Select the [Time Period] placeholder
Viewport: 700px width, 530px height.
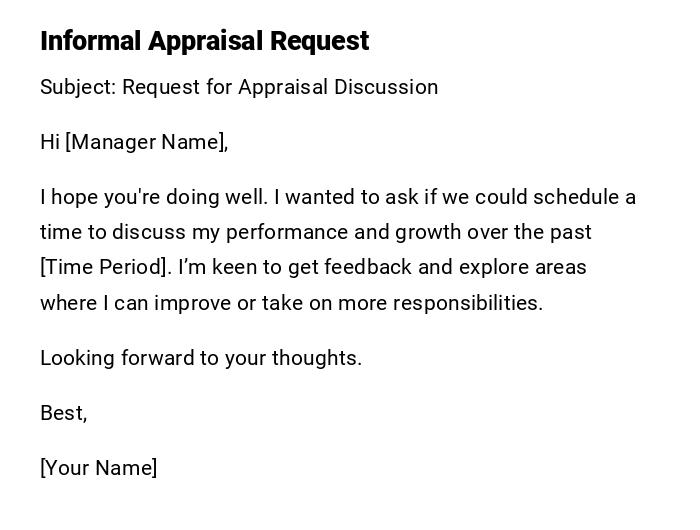pyautogui.click(x=104, y=267)
